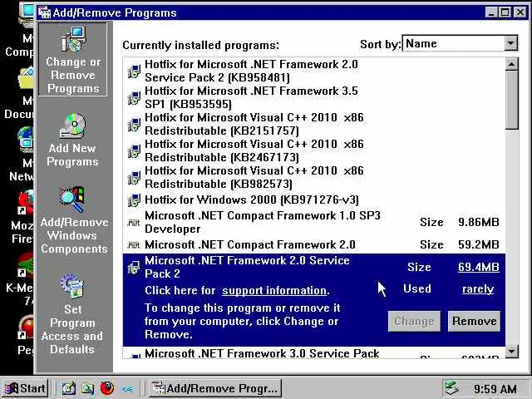
Task: Click program list scroll up arrow
Action: tap(512, 64)
